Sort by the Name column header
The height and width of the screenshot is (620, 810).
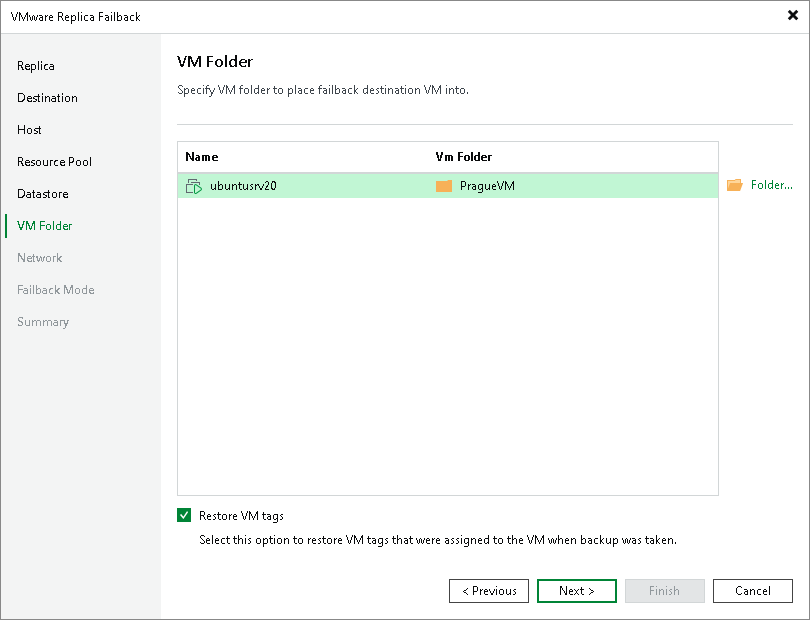coord(202,157)
